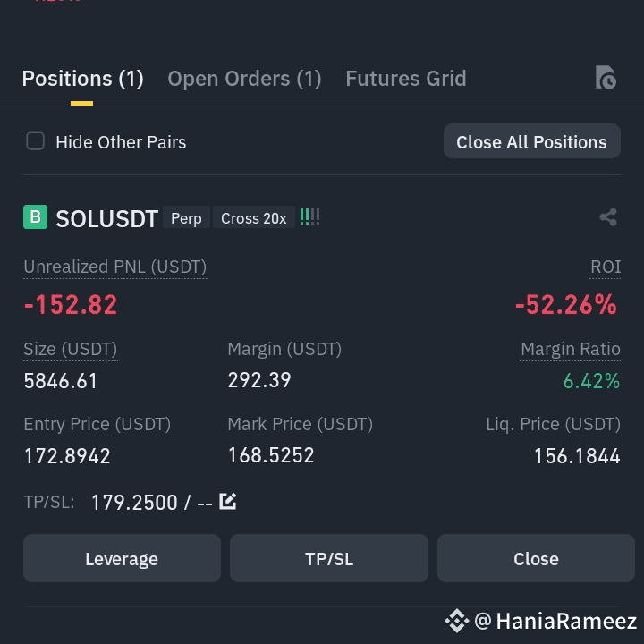Tap the Entry Price (USDT) label
Screen dimensions: 644x644
coord(97,424)
